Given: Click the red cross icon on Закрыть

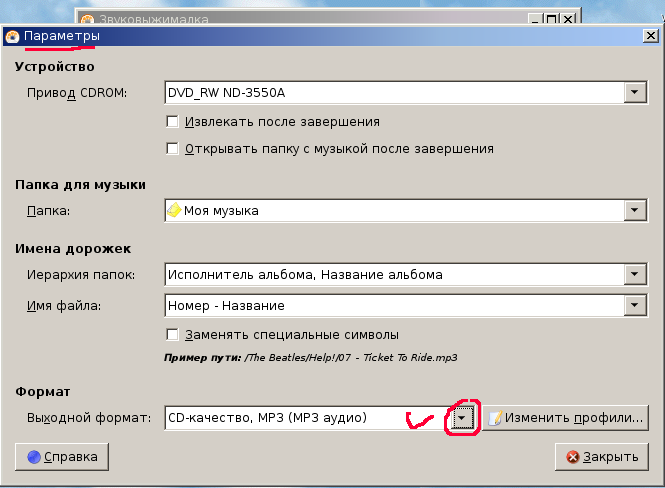Looking at the screenshot, I should coord(573,457).
